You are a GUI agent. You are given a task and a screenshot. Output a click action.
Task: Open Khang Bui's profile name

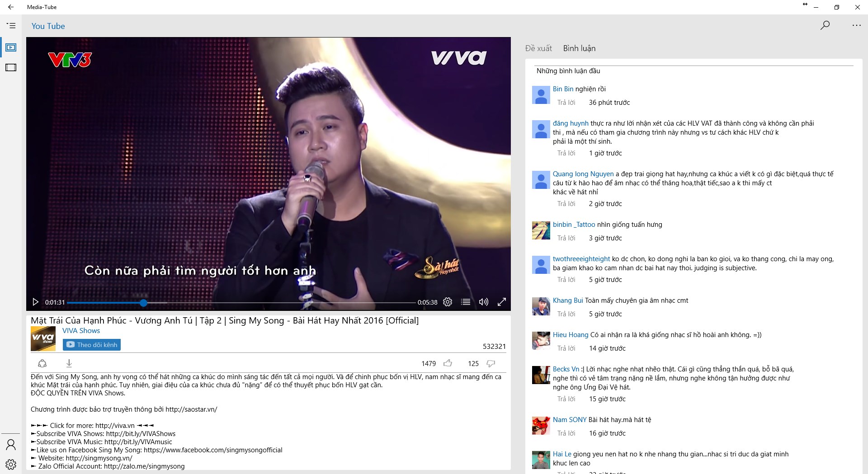(568, 300)
